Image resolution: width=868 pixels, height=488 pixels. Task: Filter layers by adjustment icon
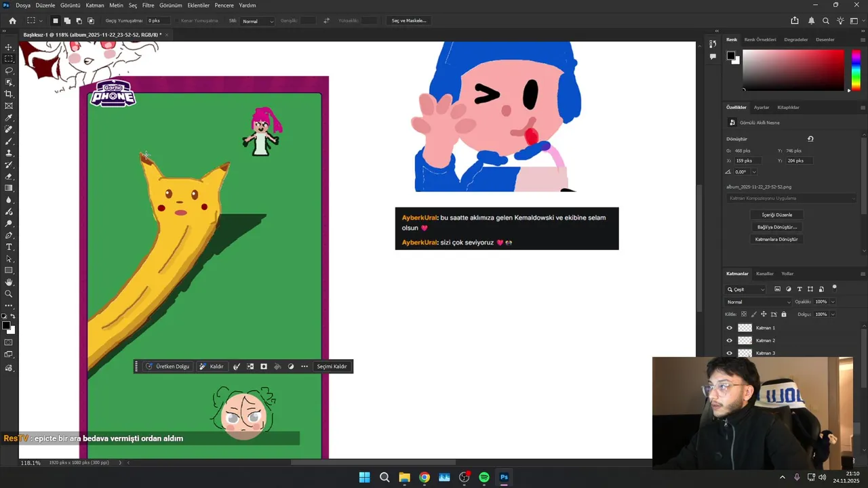(x=789, y=289)
